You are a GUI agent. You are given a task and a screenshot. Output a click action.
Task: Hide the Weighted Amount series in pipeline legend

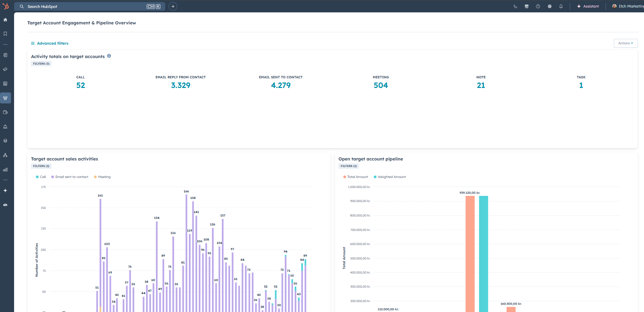pos(389,177)
